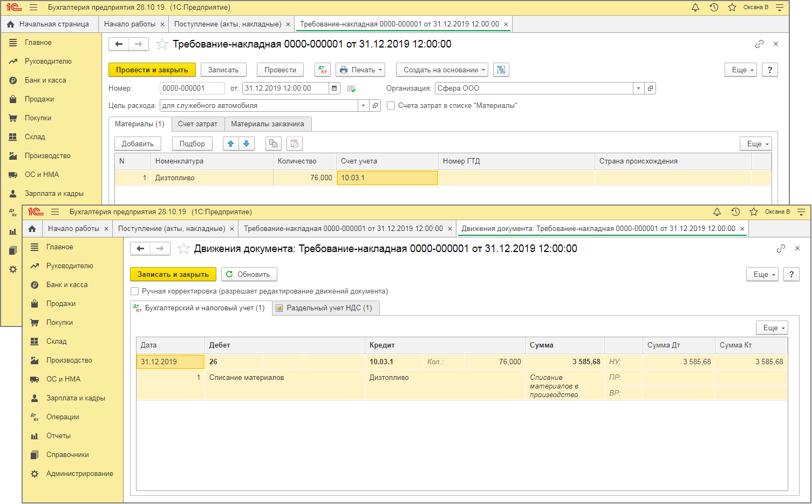The image size is (812, 504).
Task: Switch to the Счет затрат tab
Action: pyautogui.click(x=197, y=124)
